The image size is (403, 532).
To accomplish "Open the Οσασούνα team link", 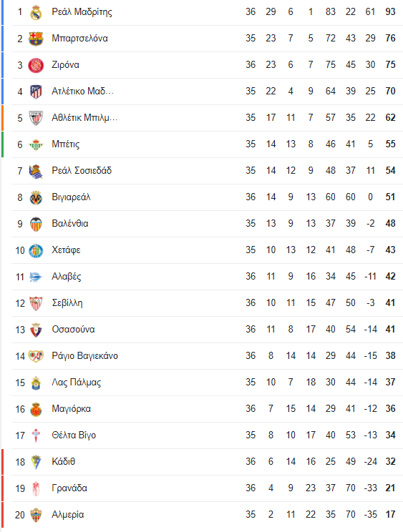I will (73, 329).
